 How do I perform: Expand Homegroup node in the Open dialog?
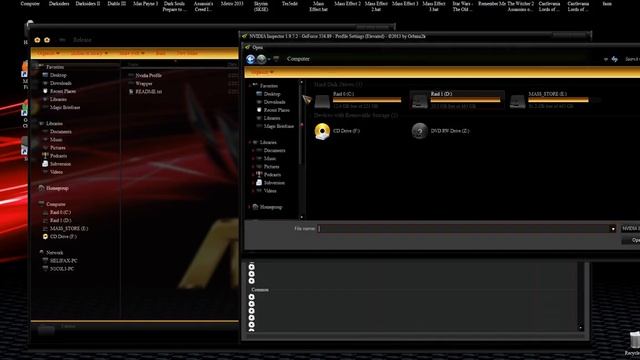[x=249, y=207]
